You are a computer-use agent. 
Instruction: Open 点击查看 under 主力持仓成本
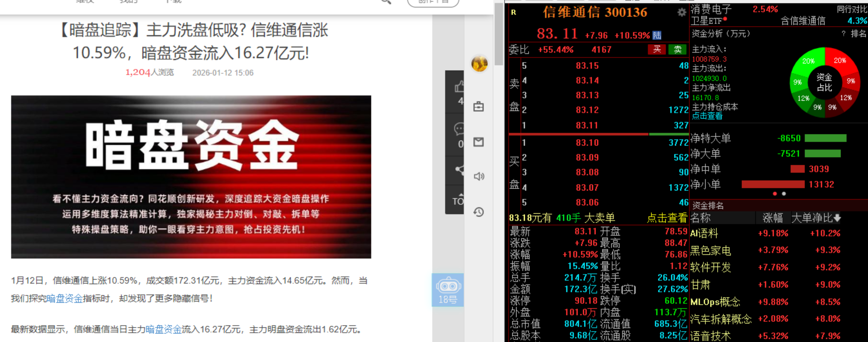707,116
